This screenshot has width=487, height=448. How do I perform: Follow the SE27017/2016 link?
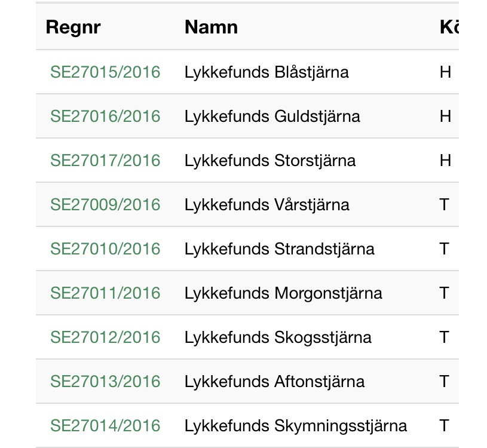point(105,161)
